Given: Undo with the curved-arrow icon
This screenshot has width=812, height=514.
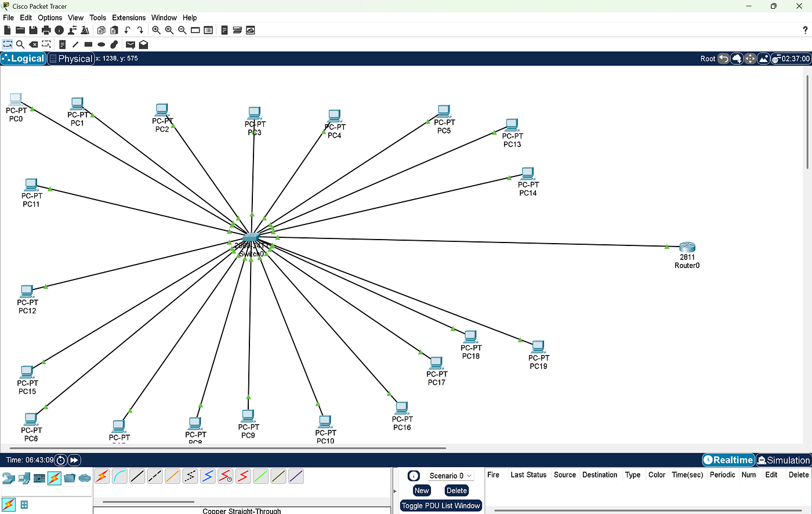Looking at the screenshot, I should click(x=128, y=30).
